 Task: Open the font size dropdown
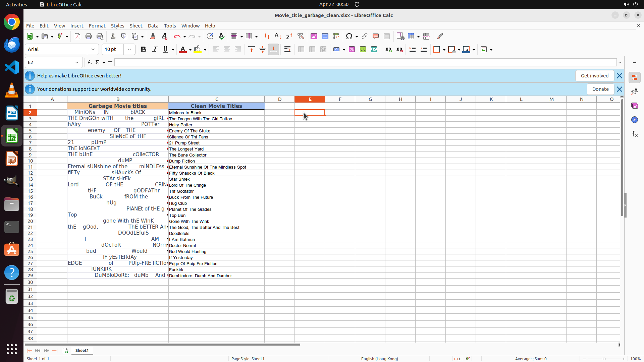(129, 49)
